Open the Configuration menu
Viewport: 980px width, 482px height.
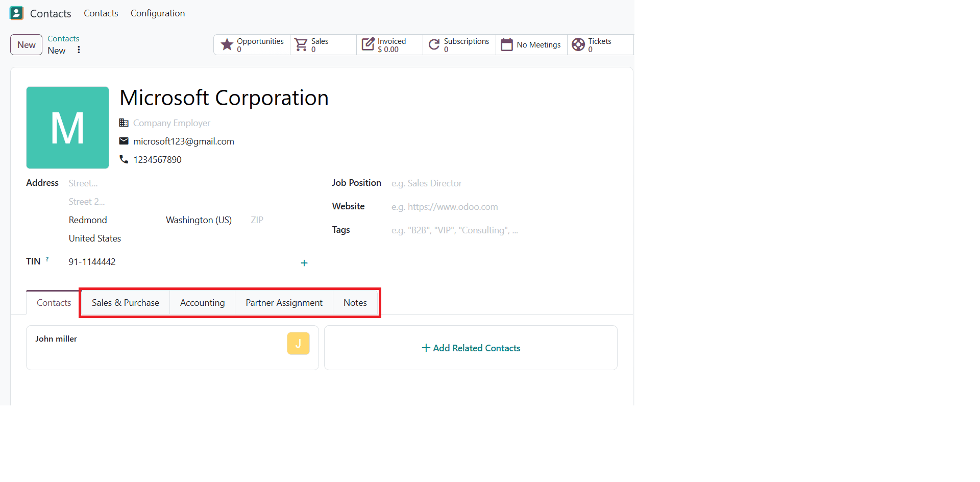(158, 13)
